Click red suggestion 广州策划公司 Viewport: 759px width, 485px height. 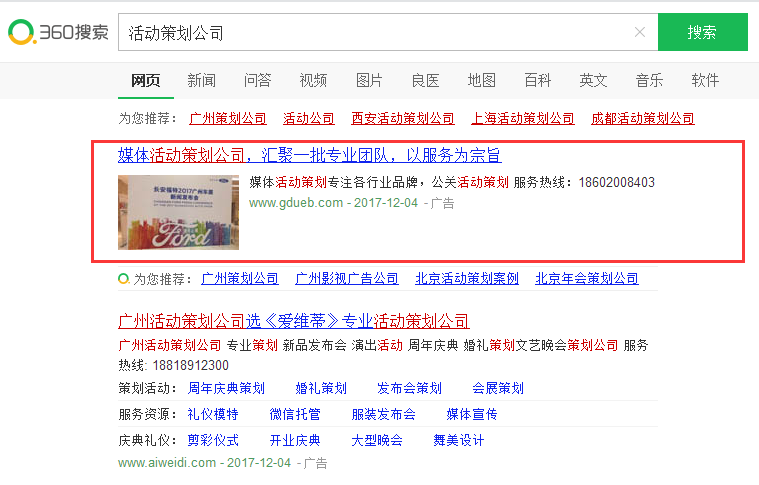coord(228,119)
